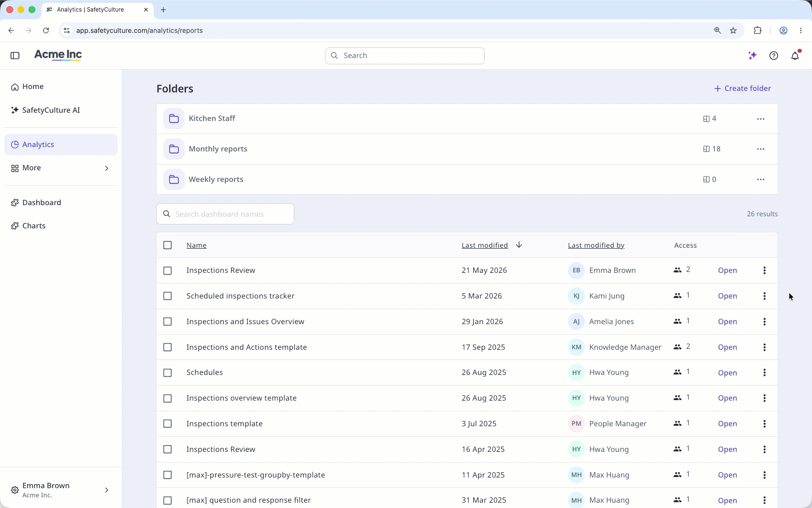Sort by the Name column header

click(196, 245)
